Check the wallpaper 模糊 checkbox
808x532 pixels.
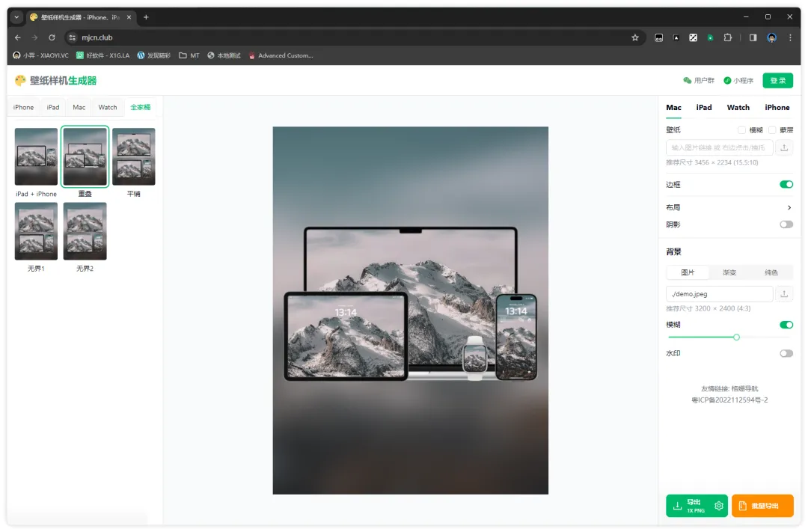coord(741,130)
